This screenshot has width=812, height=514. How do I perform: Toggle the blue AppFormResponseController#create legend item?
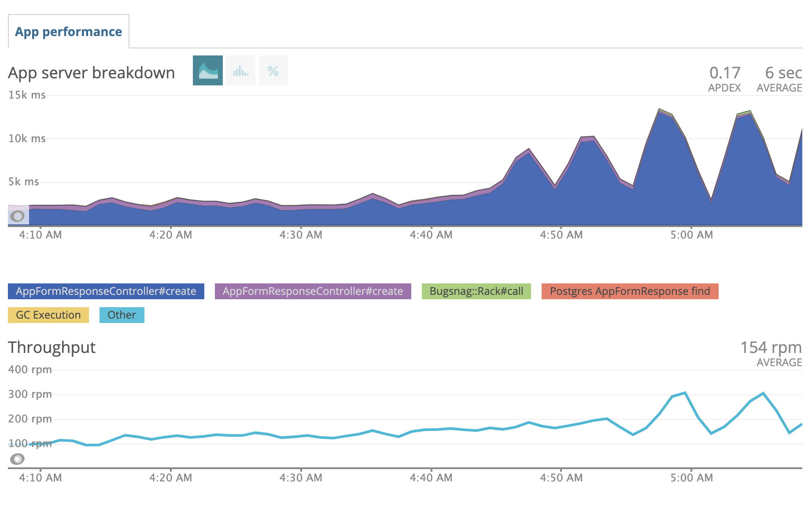tap(106, 291)
